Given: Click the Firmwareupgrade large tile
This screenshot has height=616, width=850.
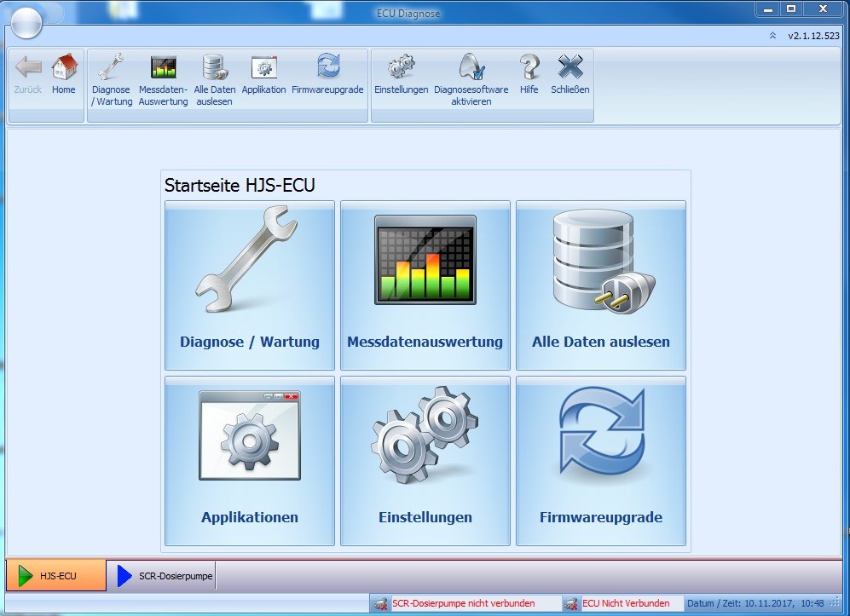Looking at the screenshot, I should [601, 461].
